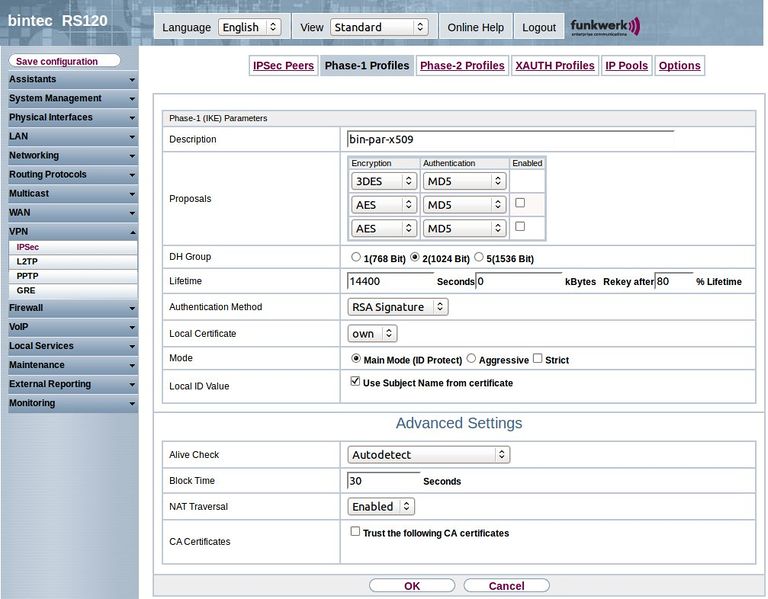Open the XAUTH Profiles tab

(x=554, y=66)
